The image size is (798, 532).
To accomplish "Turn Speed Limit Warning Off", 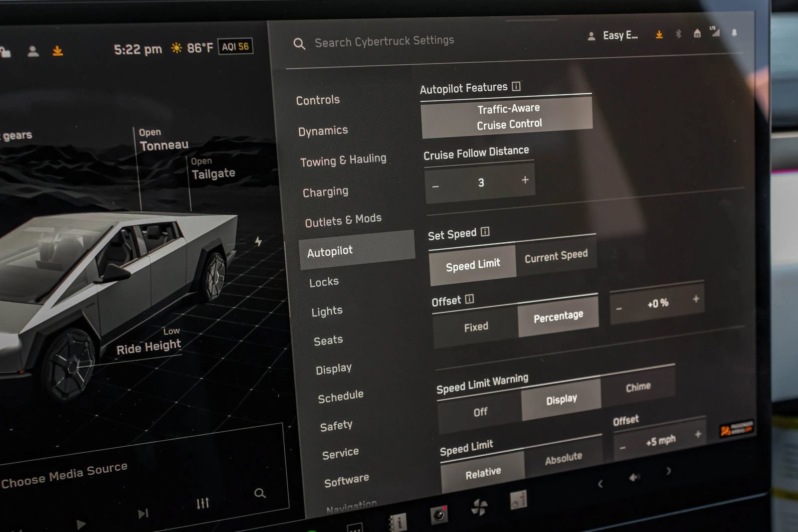I will pos(480,412).
